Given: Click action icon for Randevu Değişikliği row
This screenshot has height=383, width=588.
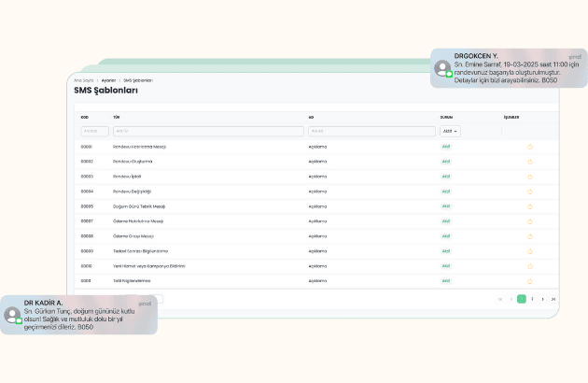Looking at the screenshot, I should pyautogui.click(x=530, y=191).
